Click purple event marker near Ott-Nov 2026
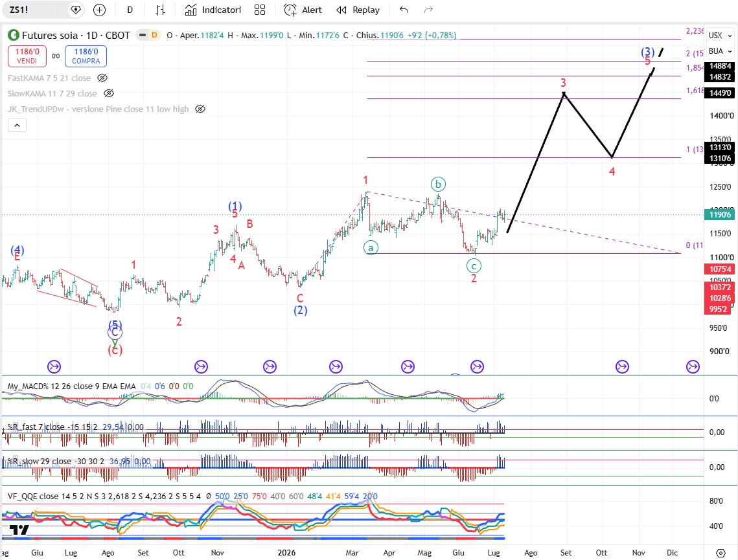 point(622,366)
